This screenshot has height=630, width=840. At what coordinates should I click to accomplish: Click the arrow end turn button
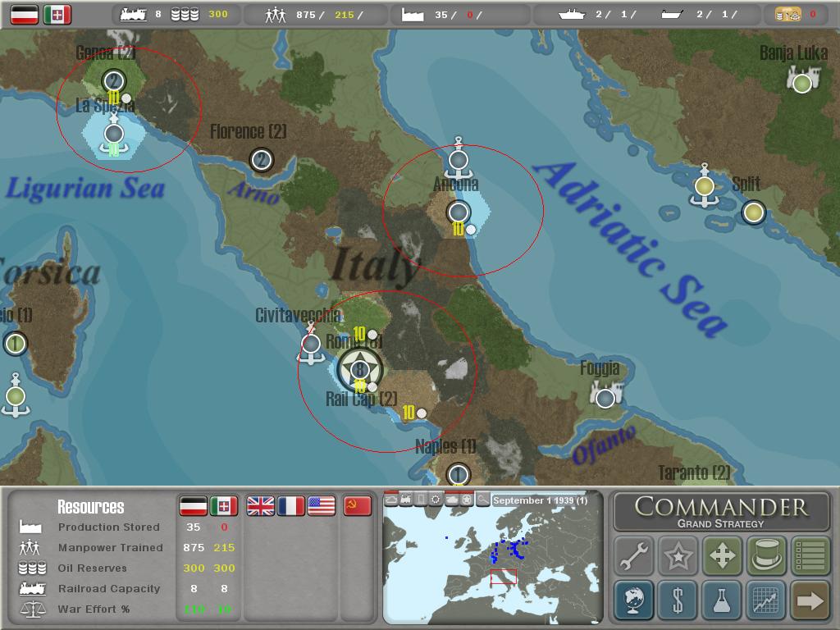[810, 600]
